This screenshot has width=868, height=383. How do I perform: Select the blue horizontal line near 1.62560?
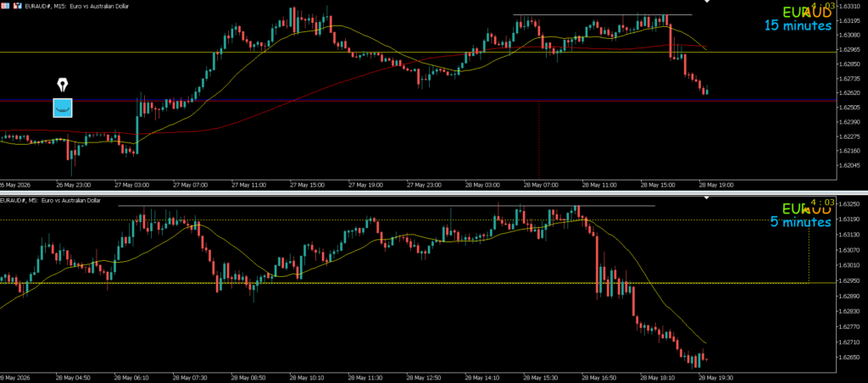[x=418, y=101]
